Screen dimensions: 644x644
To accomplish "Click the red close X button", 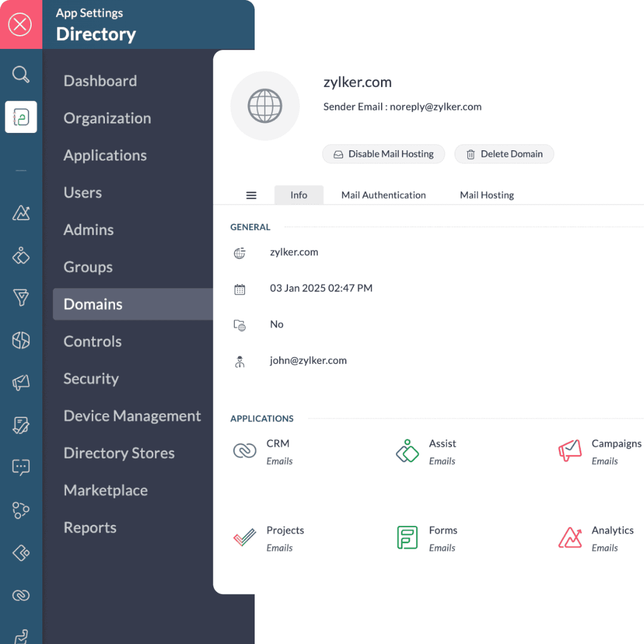I will [21, 24].
